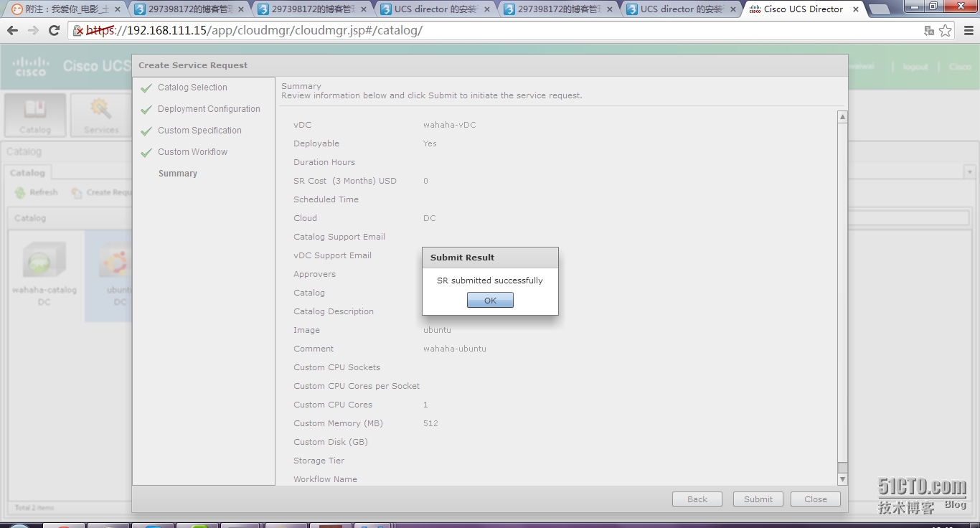Click the Custom Disk (GB) label

331,442
